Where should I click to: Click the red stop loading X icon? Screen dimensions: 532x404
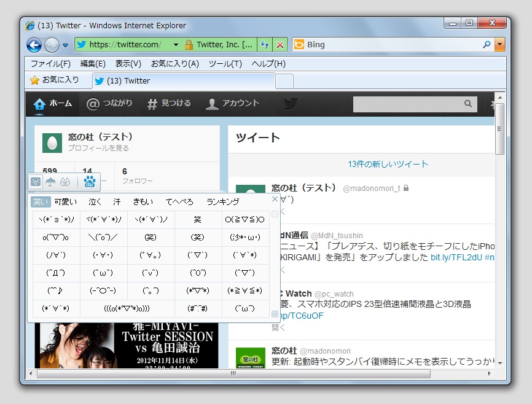click(280, 44)
